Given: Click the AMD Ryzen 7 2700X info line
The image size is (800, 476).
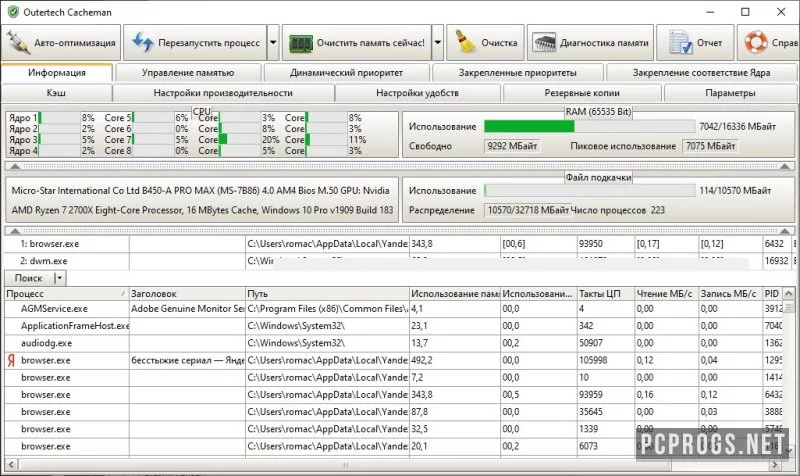Looking at the screenshot, I should pos(203,210).
